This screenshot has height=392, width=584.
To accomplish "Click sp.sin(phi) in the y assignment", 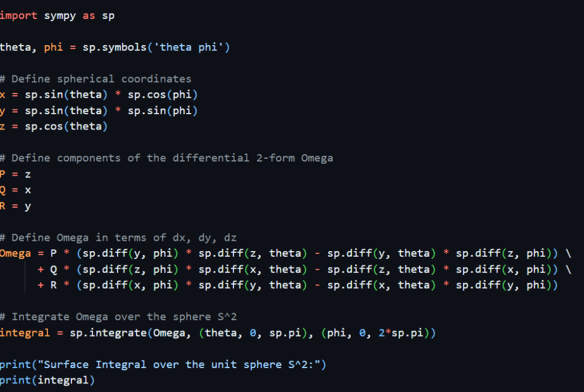I will tap(162, 111).
